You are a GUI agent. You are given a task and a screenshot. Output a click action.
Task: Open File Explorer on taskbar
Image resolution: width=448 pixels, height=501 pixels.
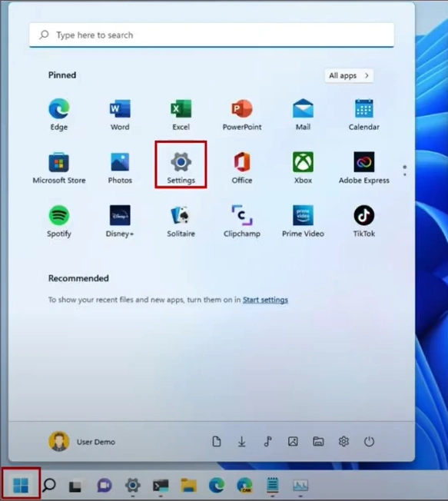point(188,485)
